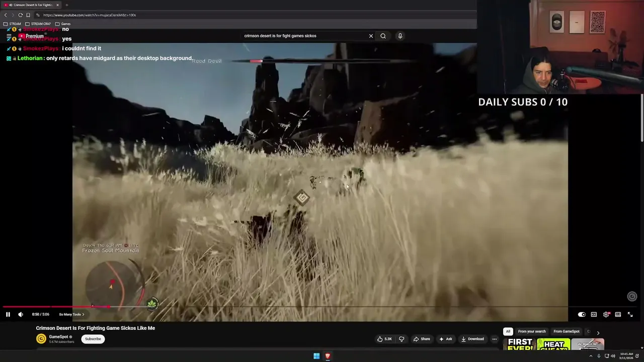Open the 'HEAT CHEAT' suggested video thumbnail
Image resolution: width=644 pixels, height=362 pixels.
click(x=553, y=344)
